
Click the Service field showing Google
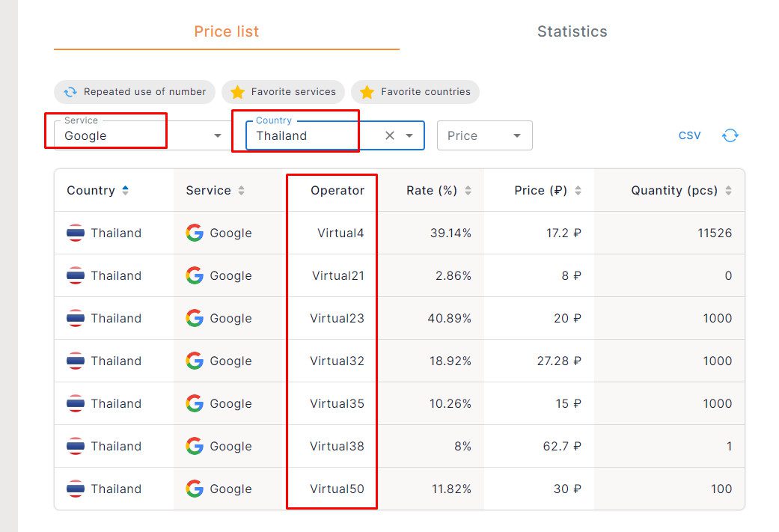[x=142, y=135]
